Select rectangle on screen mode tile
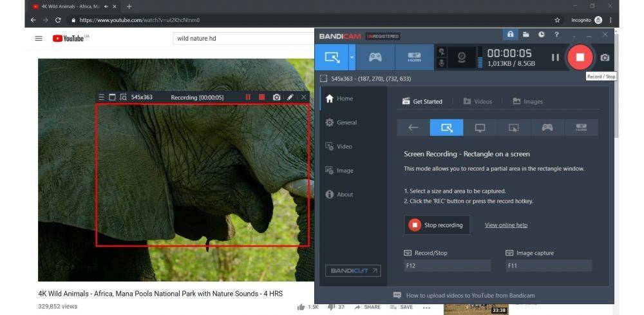This screenshot has height=315, width=644. click(446, 128)
